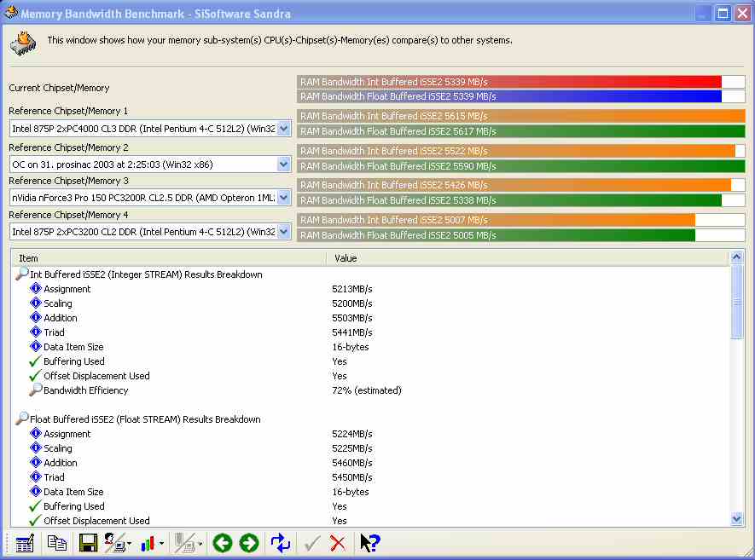Refresh the benchmark with blue arrows icon

click(x=280, y=543)
